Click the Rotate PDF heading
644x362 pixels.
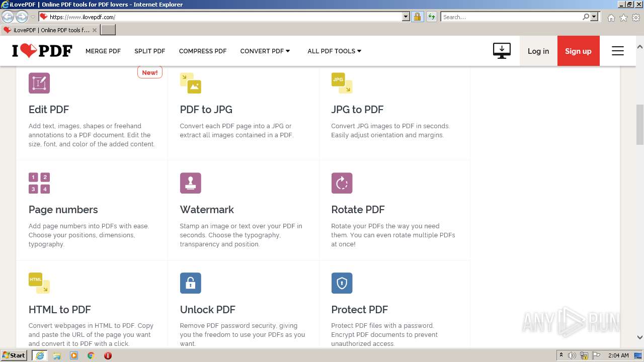tap(358, 210)
